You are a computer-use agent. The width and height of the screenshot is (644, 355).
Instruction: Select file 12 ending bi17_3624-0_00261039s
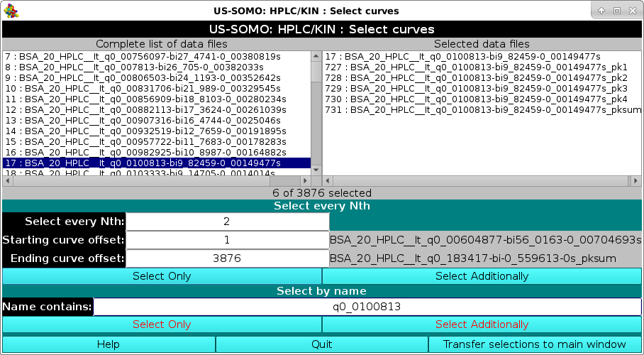[x=157, y=110]
